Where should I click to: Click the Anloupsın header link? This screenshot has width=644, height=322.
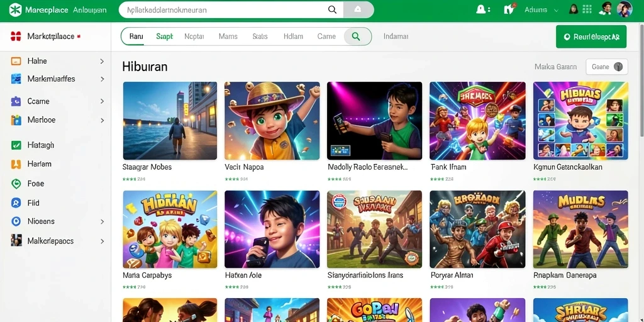point(89,10)
